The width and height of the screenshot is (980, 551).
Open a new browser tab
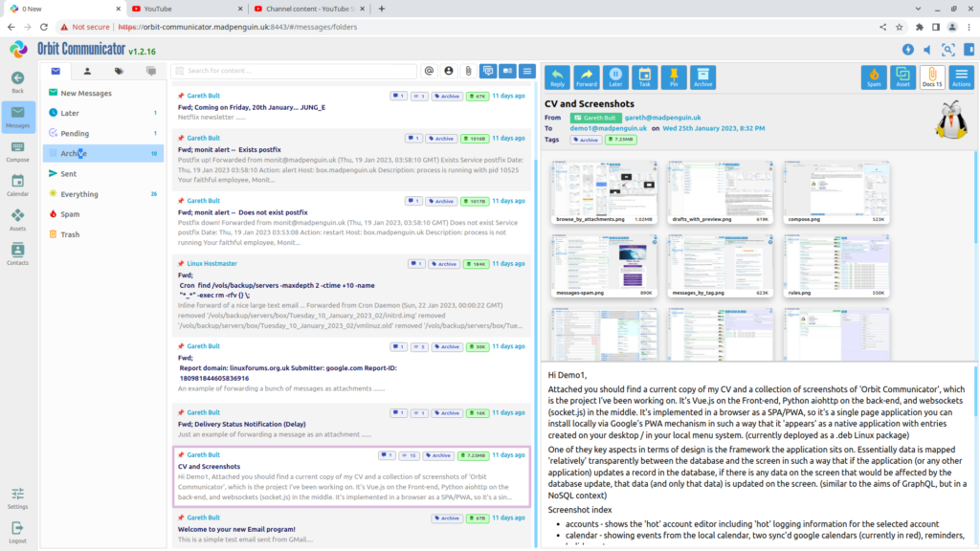click(x=382, y=9)
